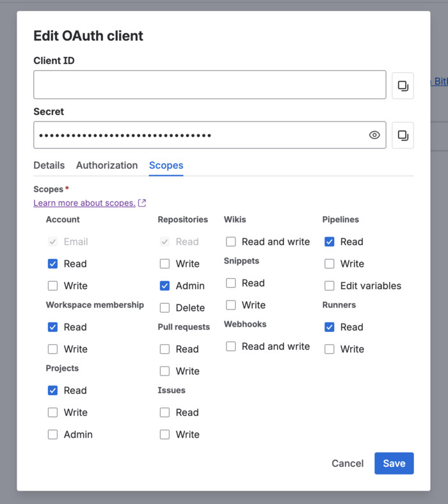Image resolution: width=448 pixels, height=504 pixels.
Task: Enable Repositories Write scope
Action: [164, 264]
